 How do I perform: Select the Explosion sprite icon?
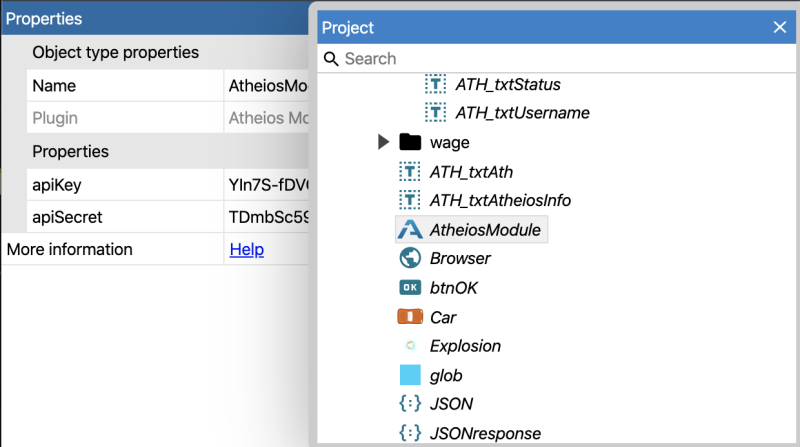(x=410, y=346)
